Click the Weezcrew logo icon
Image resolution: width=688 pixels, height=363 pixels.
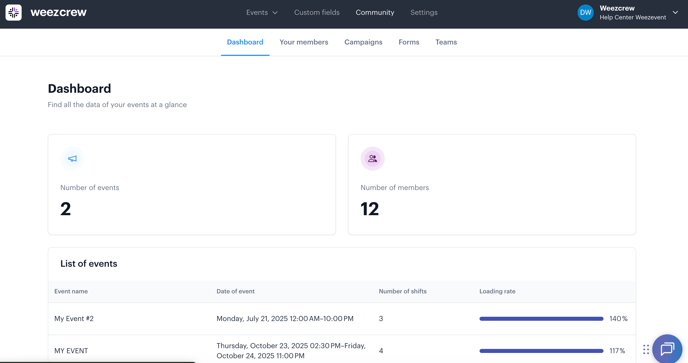click(x=14, y=12)
